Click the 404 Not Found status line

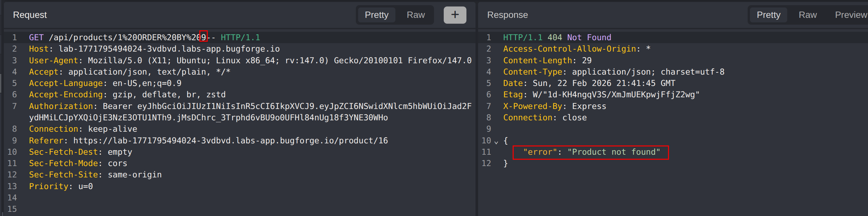tap(557, 37)
